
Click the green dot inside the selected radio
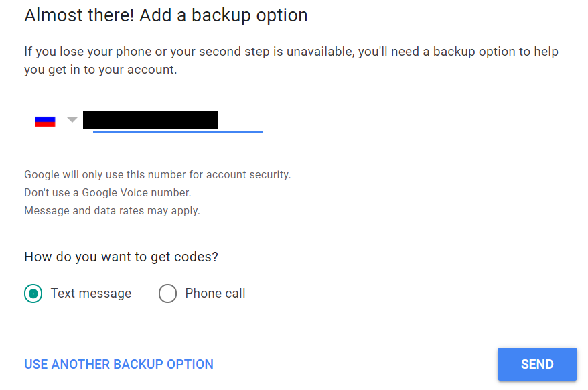33,294
